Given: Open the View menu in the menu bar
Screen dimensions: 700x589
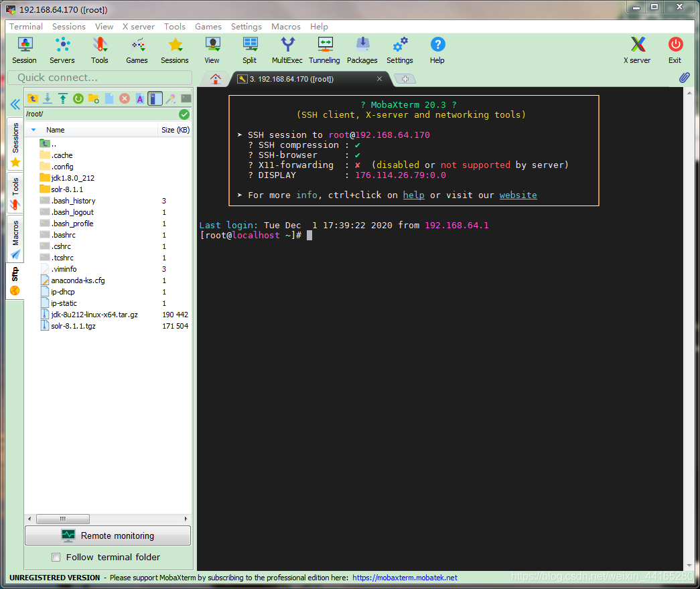Looking at the screenshot, I should point(104,27).
